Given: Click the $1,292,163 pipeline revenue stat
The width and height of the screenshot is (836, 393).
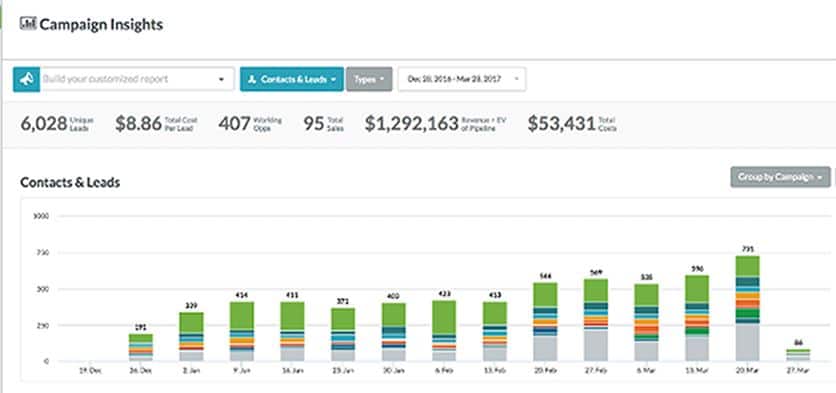Looking at the screenshot, I should (436, 124).
